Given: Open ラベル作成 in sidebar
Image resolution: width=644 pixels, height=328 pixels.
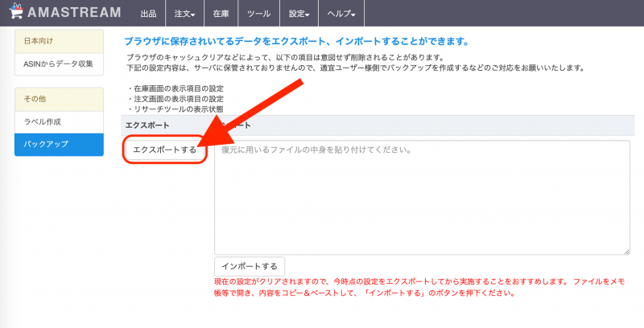Looking at the screenshot, I should point(59,122).
